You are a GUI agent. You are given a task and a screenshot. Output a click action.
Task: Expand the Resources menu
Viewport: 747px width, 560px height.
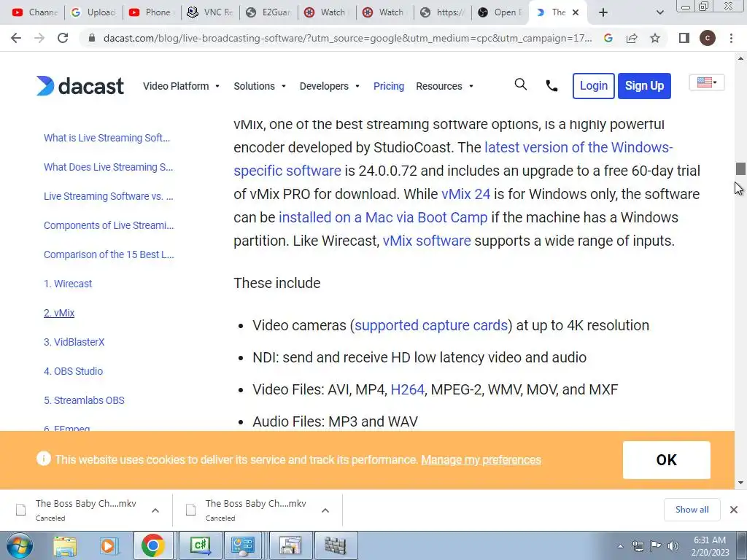(x=444, y=86)
